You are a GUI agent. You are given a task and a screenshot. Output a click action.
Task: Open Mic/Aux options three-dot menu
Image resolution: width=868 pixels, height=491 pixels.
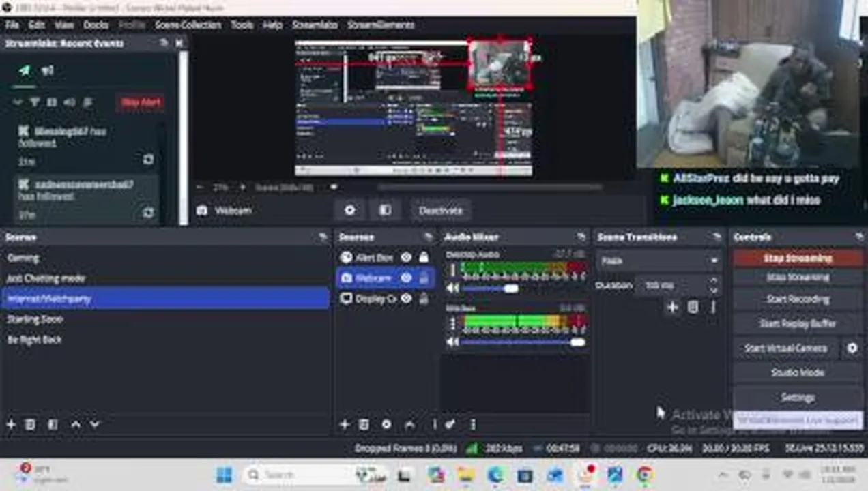tap(451, 323)
